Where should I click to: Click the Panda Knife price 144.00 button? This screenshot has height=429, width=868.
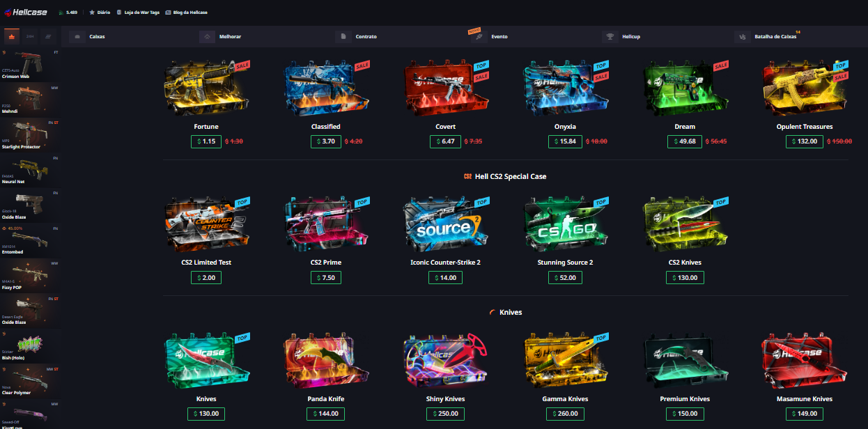(326, 414)
